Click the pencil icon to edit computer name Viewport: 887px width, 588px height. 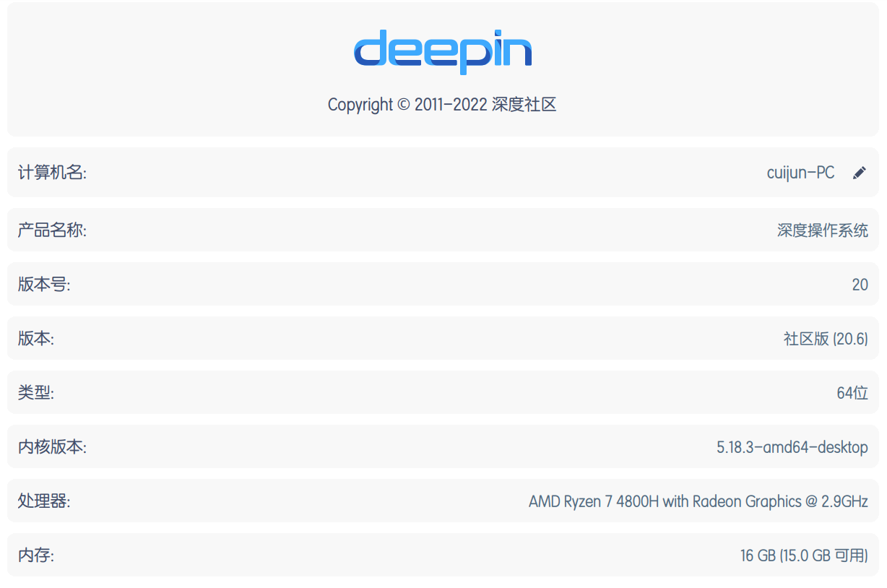click(x=859, y=173)
